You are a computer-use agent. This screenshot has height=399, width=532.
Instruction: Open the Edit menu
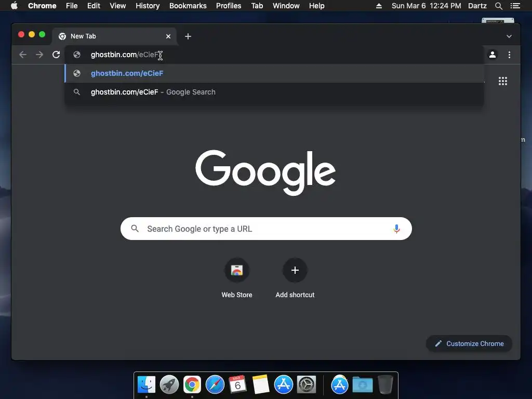(94, 6)
